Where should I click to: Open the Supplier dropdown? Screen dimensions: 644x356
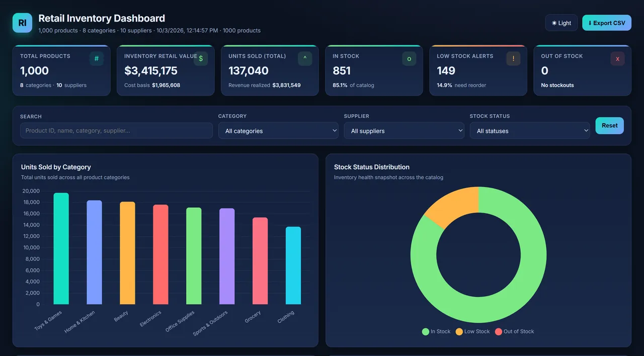point(404,131)
